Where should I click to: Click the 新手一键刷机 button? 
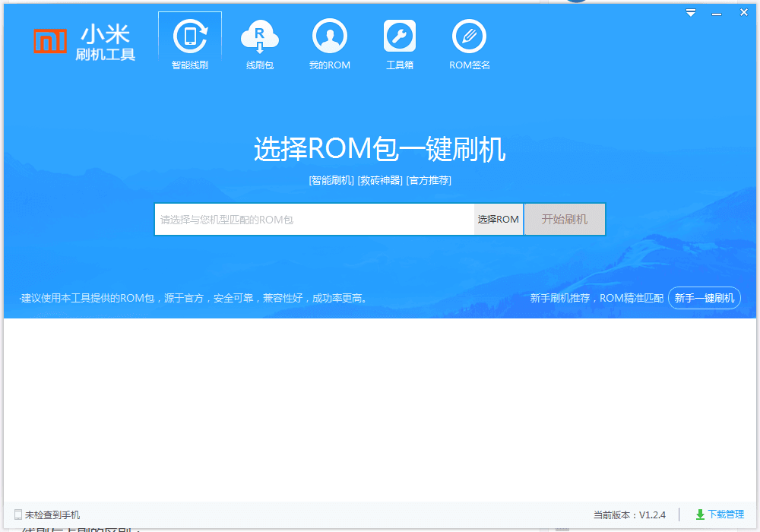coord(705,298)
